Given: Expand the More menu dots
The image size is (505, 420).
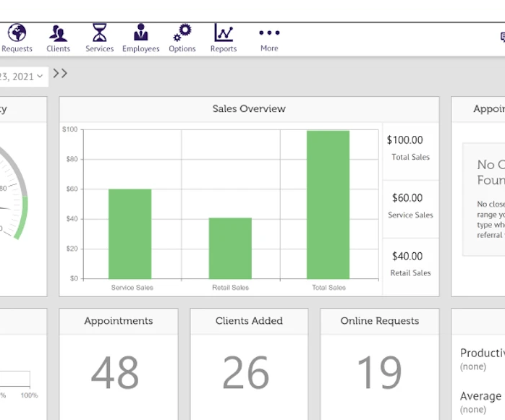Looking at the screenshot, I should [x=269, y=33].
